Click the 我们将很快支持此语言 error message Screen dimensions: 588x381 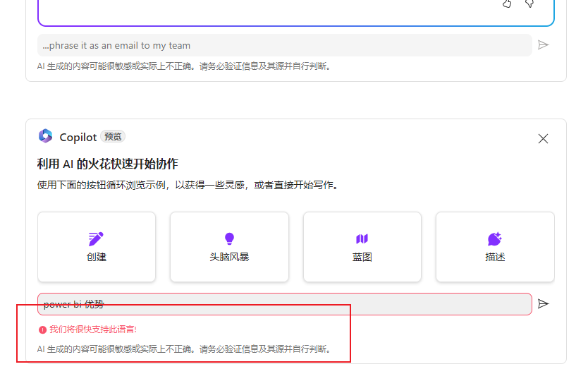(93, 329)
